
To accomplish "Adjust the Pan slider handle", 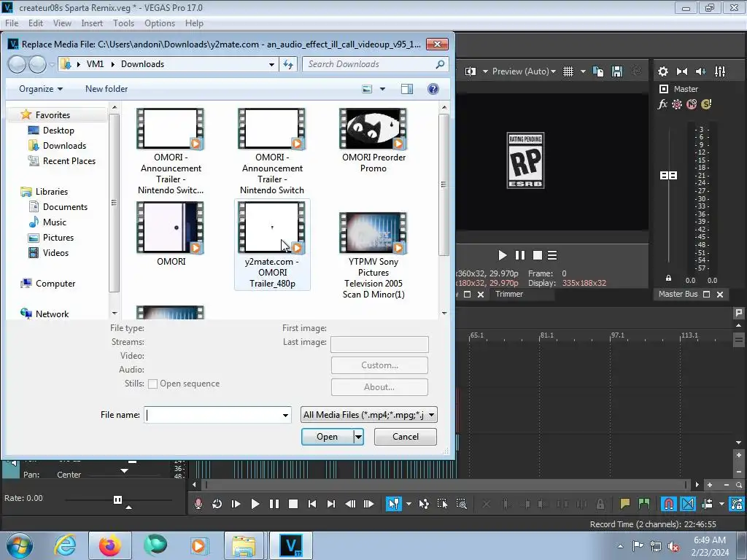I will click(124, 470).
